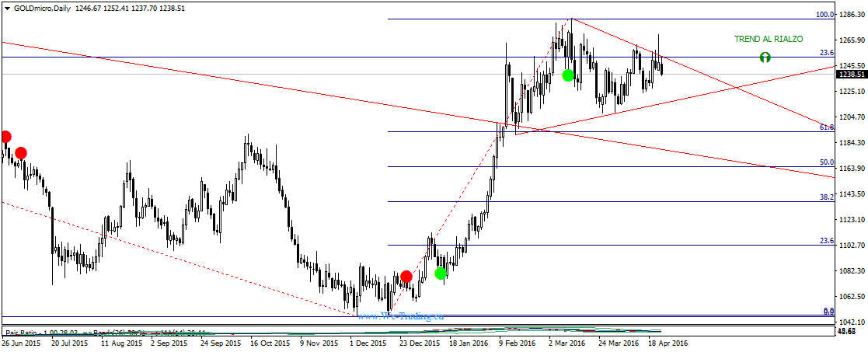Select the green signal dot near March 2016
Image resolution: width=868 pixels, height=352 pixels.
[568, 75]
